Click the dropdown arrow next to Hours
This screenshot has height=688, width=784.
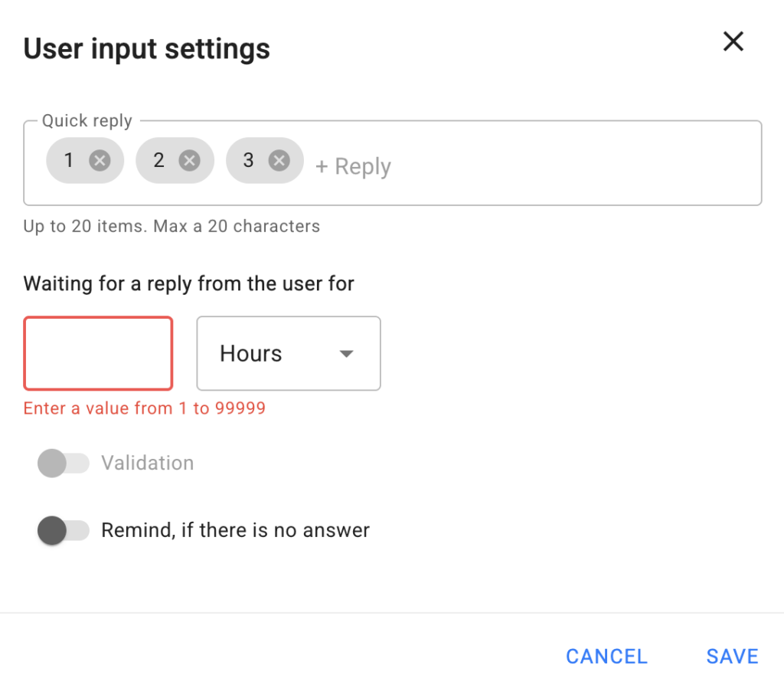coord(346,354)
